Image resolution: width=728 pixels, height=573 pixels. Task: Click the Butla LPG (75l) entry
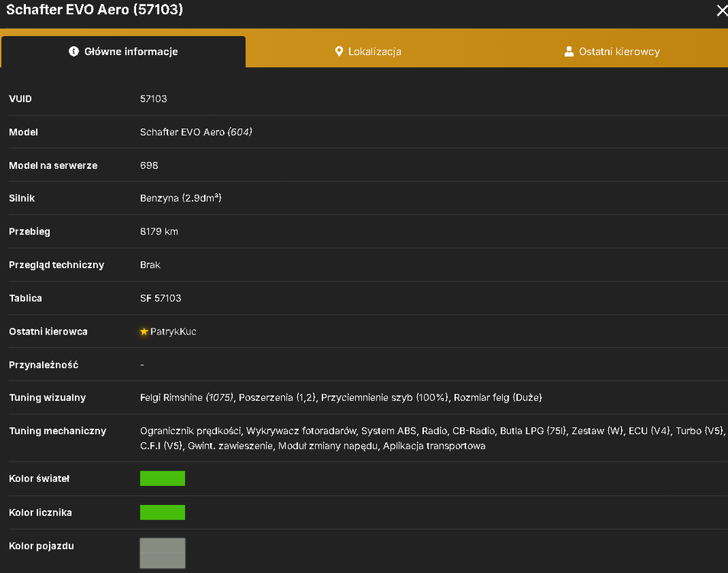[533, 432]
